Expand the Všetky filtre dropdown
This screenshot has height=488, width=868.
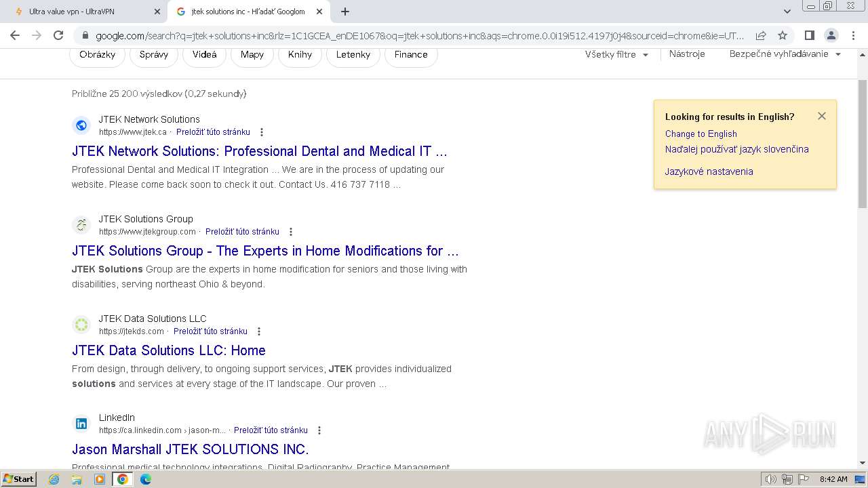click(616, 54)
